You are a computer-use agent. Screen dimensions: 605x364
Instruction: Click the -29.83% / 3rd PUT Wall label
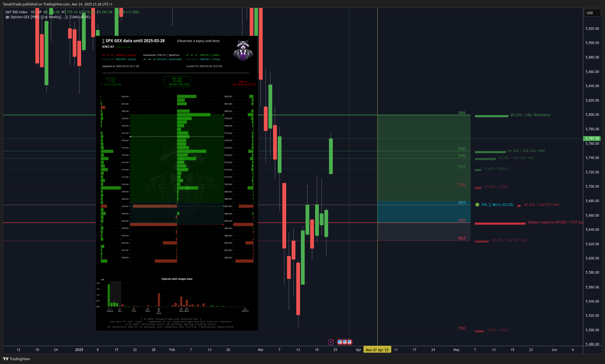click(509, 240)
